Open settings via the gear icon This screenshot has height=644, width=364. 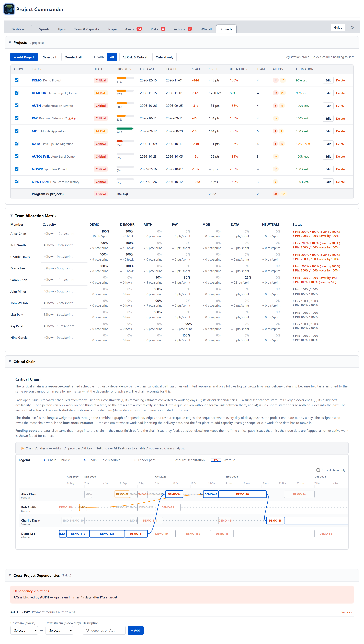(x=352, y=28)
